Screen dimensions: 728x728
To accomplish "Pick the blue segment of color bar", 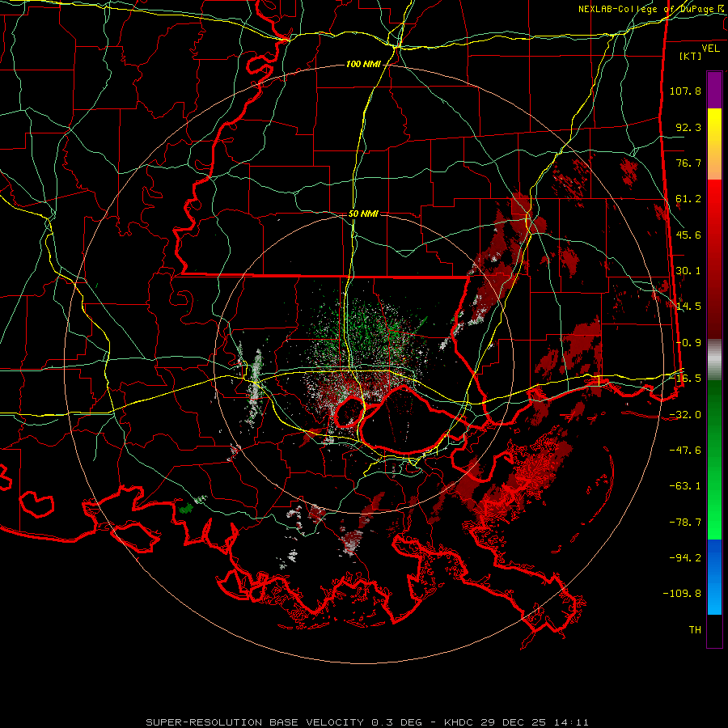I will coord(714,577).
